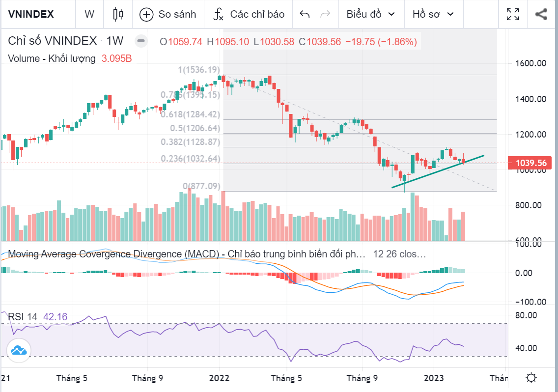The image size is (558, 392).
Task: Click the high price H1095.10 value
Action: (x=228, y=42)
